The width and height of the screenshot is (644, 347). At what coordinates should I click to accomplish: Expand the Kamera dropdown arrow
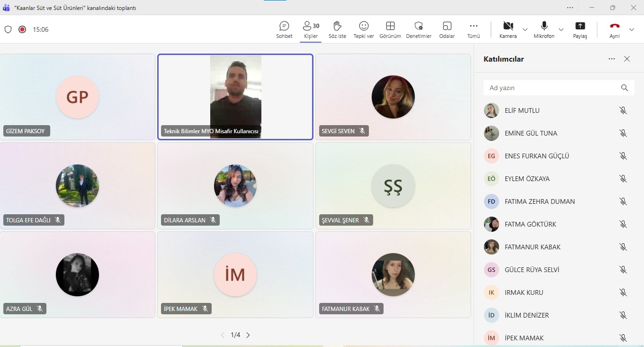(525, 29)
